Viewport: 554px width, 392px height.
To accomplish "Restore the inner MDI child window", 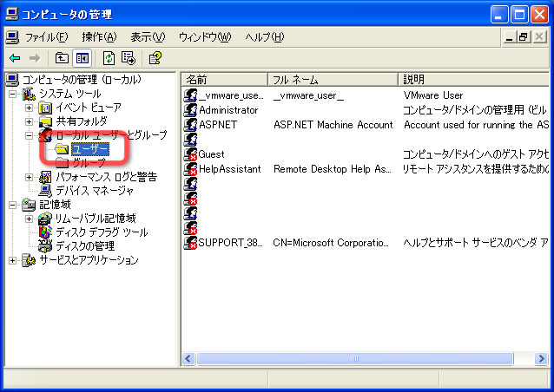I will click(x=524, y=36).
